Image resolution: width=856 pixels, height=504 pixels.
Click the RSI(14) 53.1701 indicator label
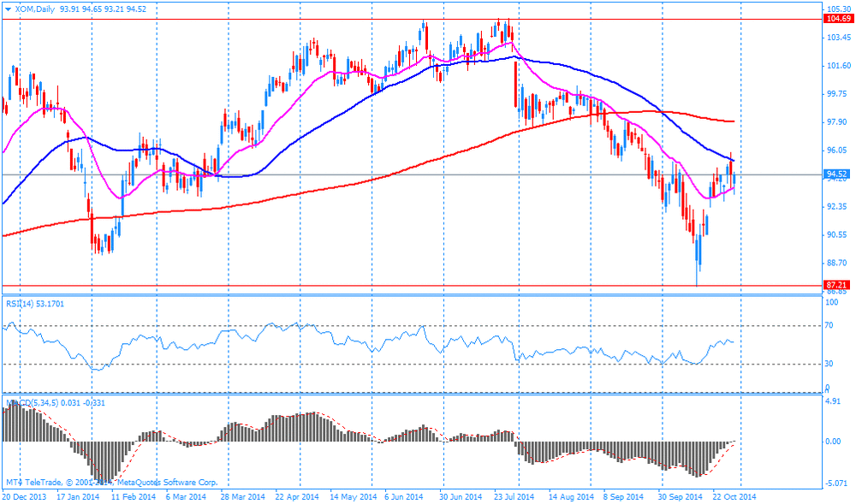coord(35,304)
